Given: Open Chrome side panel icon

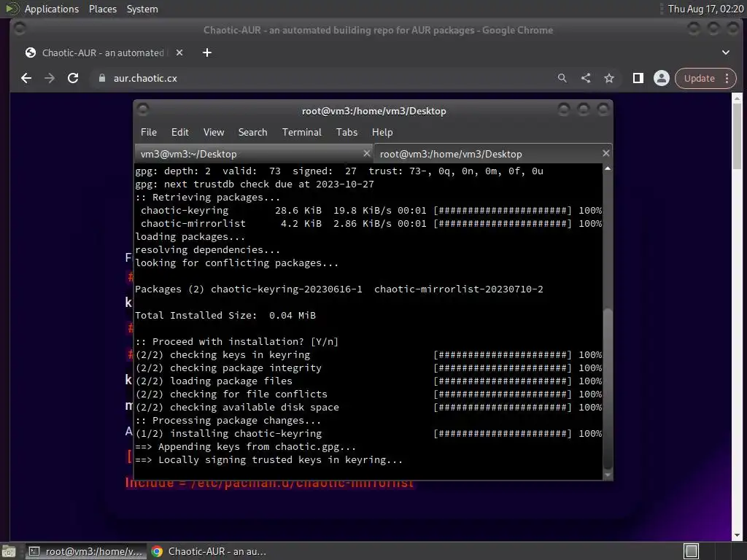Looking at the screenshot, I should point(638,78).
